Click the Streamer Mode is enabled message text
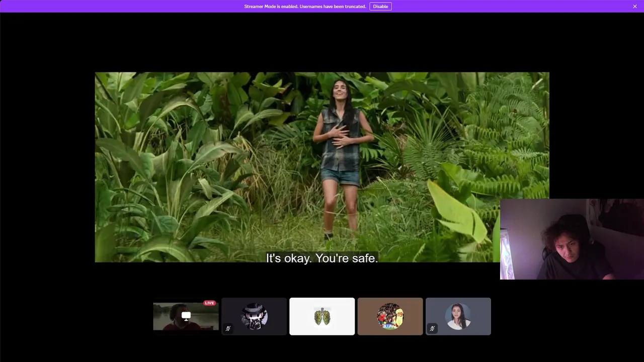This screenshot has height=362, width=644. (x=305, y=7)
